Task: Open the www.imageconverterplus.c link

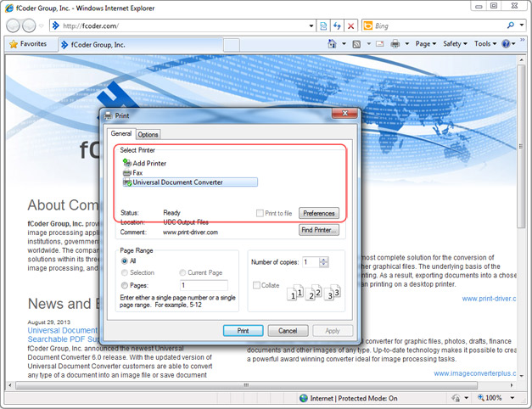Action: click(475, 373)
